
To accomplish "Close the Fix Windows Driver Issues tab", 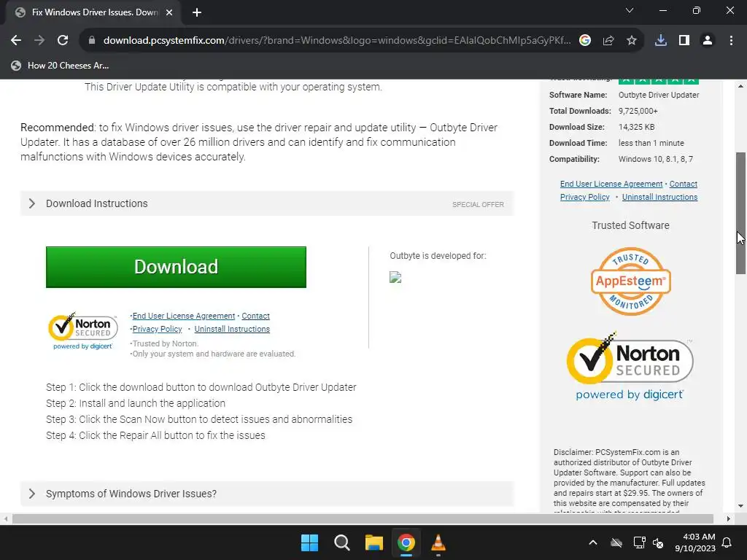I will click(169, 12).
